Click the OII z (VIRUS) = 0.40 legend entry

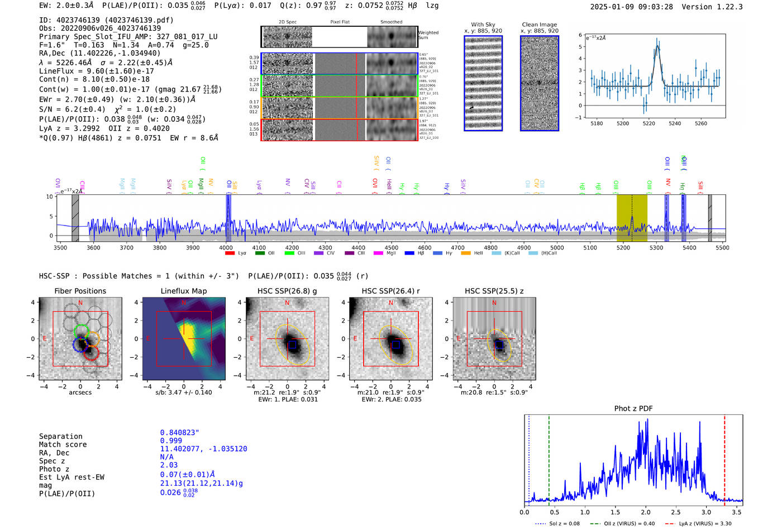(622, 524)
